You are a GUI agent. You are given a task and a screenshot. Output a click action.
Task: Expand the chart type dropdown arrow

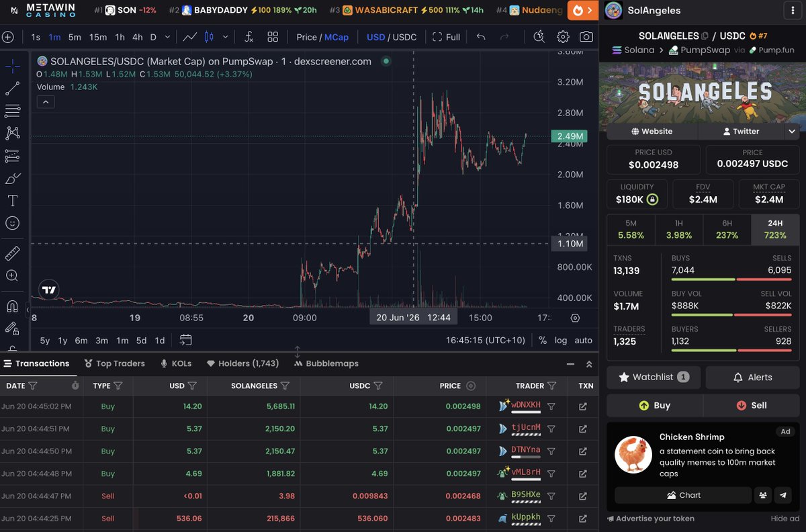(225, 37)
